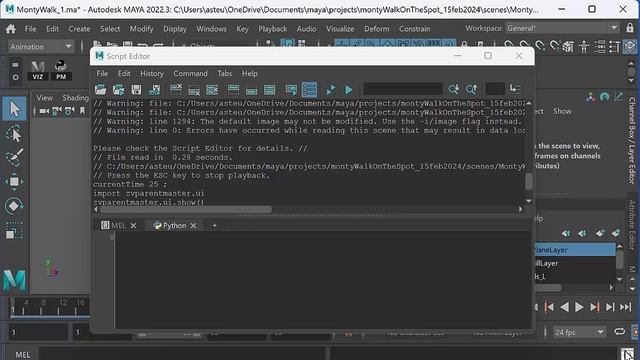Open the Playback menu in Maya main menu

click(272, 29)
